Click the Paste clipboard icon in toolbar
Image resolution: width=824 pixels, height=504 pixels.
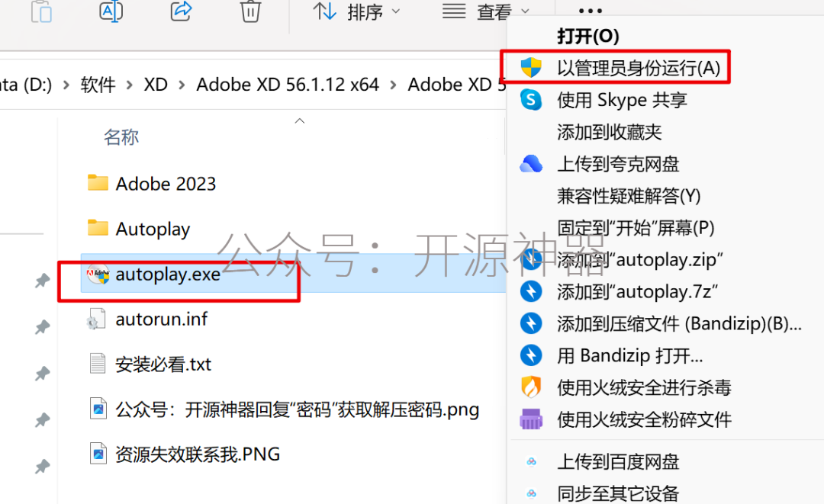[x=41, y=11]
